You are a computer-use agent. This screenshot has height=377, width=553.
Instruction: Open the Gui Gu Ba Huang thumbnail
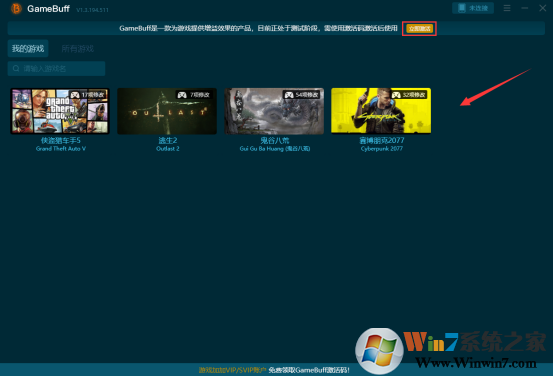coord(274,111)
